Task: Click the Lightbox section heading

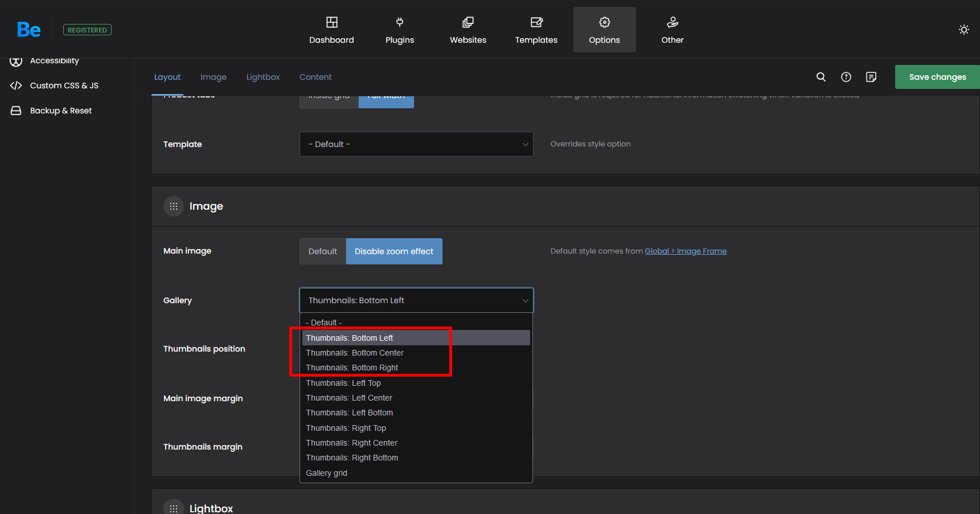Action: pyautogui.click(x=211, y=508)
